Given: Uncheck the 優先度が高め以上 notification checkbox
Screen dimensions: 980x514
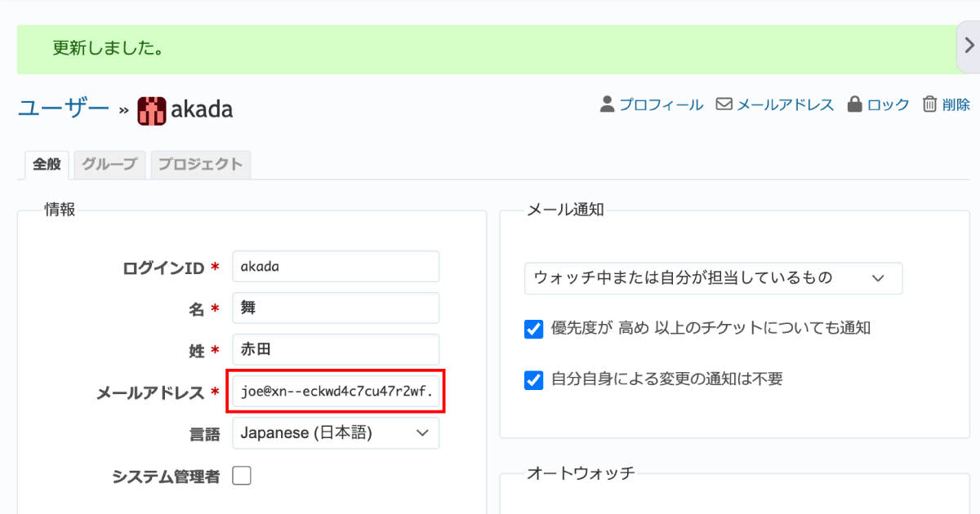Looking at the screenshot, I should coord(533,329).
